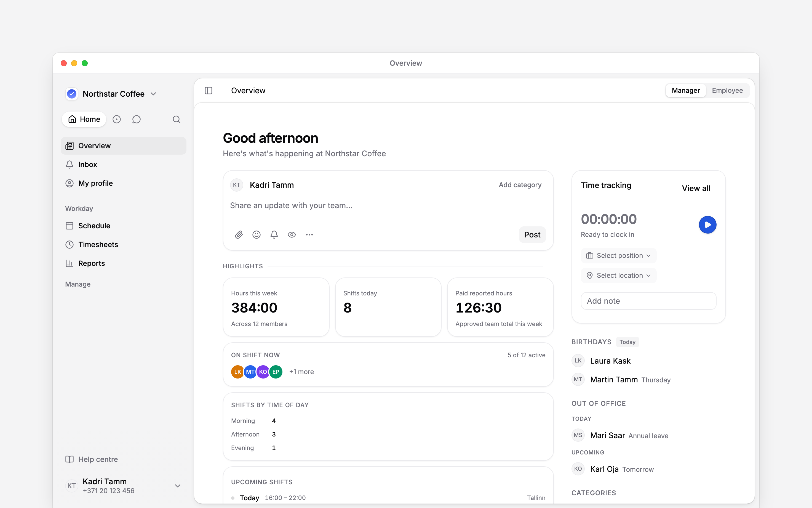
Task: Open the activity circle-dot icon
Action: (x=116, y=119)
